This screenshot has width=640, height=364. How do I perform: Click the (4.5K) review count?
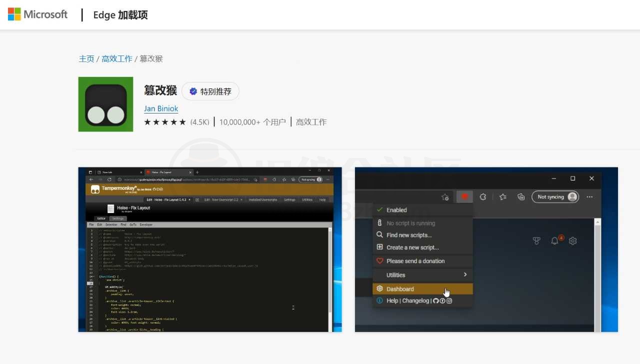200,122
